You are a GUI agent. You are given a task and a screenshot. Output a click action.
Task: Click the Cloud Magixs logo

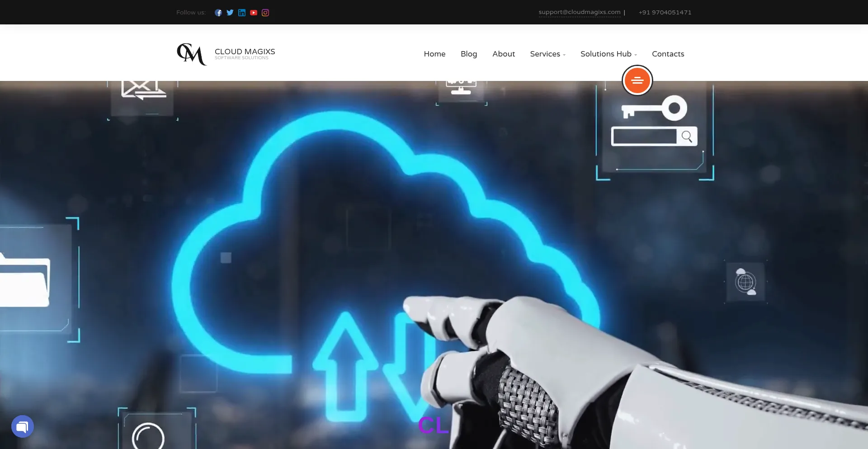[x=225, y=54]
